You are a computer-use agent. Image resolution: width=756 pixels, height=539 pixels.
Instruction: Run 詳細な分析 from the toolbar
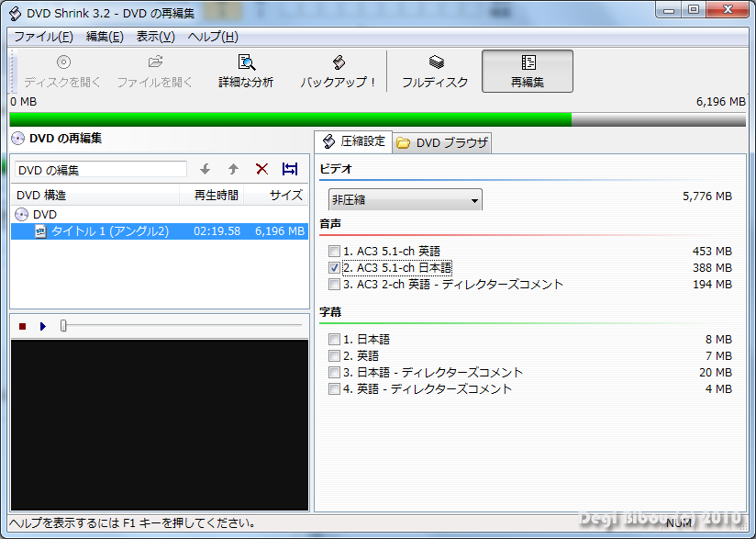click(x=246, y=72)
